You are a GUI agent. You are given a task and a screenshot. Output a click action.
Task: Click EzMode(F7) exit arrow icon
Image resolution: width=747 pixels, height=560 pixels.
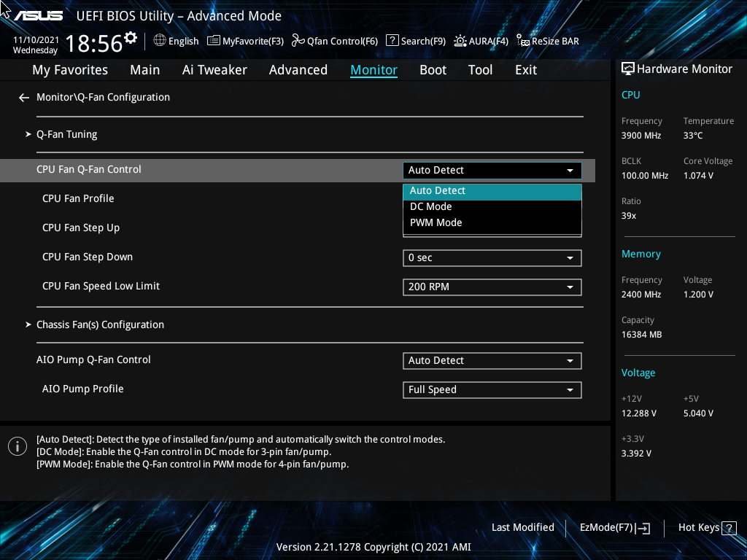coord(643,528)
